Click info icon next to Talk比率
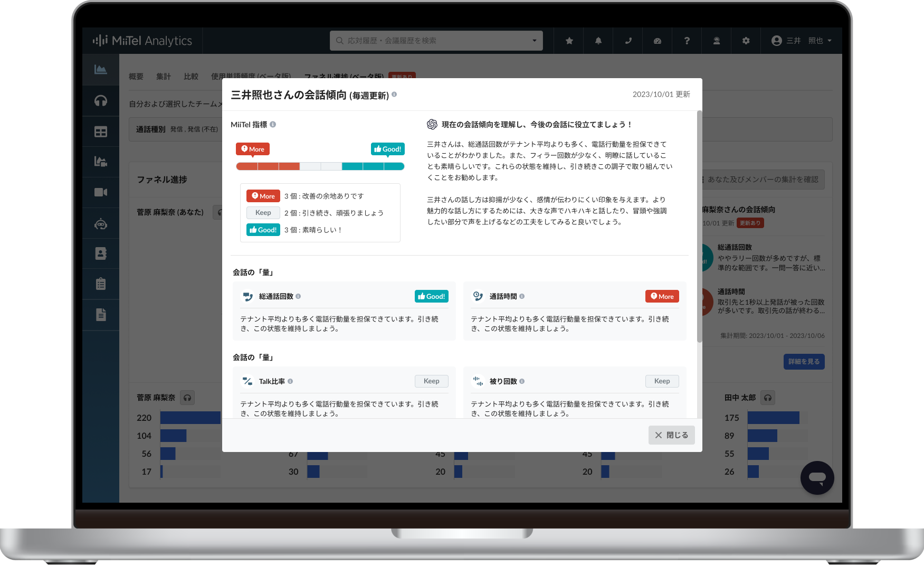Image resolution: width=924 pixels, height=565 pixels. click(290, 381)
